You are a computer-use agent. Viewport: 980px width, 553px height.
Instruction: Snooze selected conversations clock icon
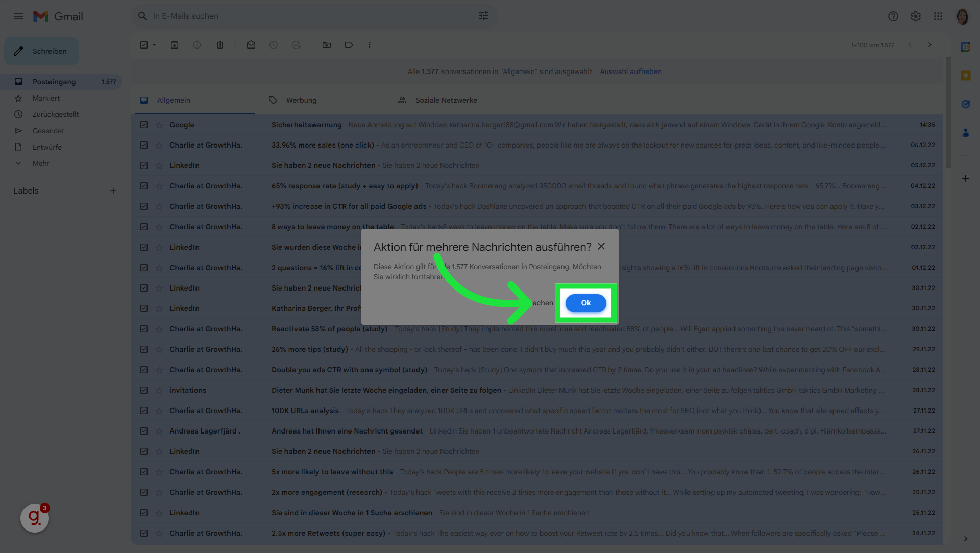click(274, 45)
